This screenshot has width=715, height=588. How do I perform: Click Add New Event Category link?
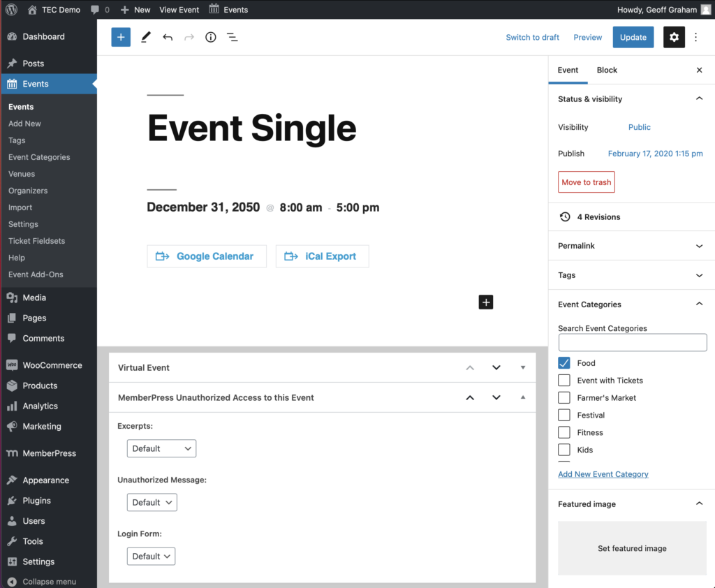[x=603, y=474]
